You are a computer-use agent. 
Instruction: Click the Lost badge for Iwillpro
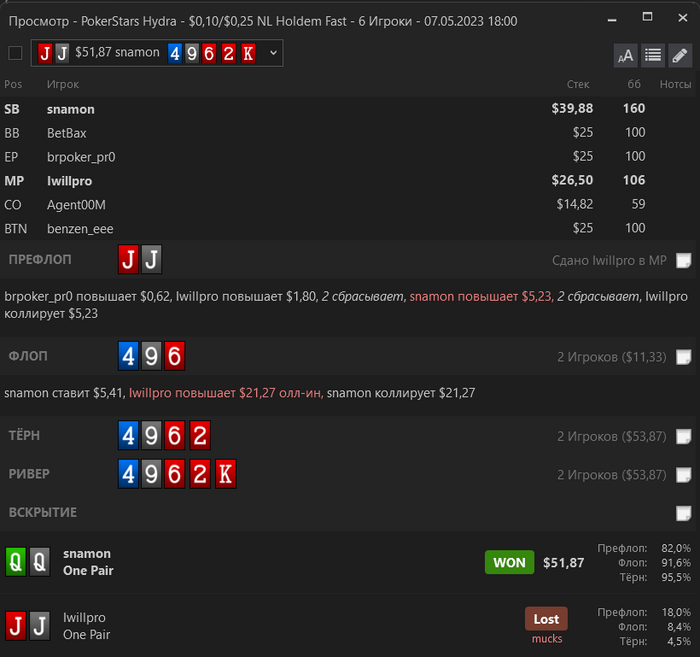546,619
